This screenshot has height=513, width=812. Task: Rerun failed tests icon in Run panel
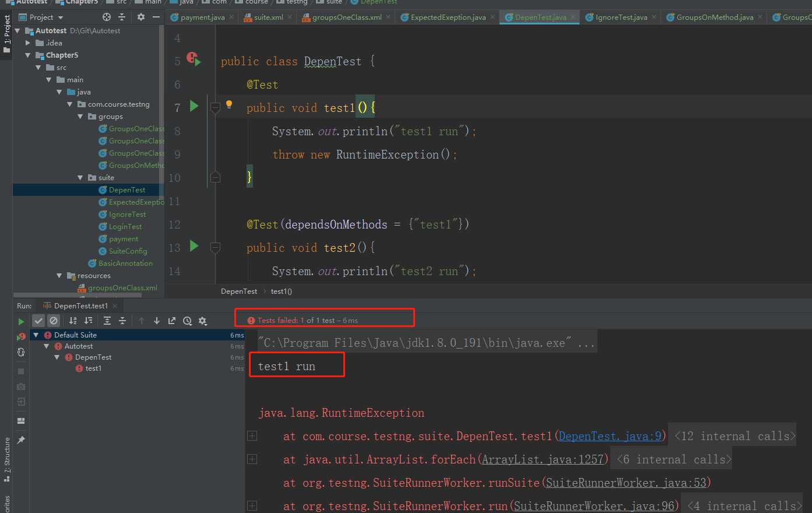pyautogui.click(x=21, y=336)
